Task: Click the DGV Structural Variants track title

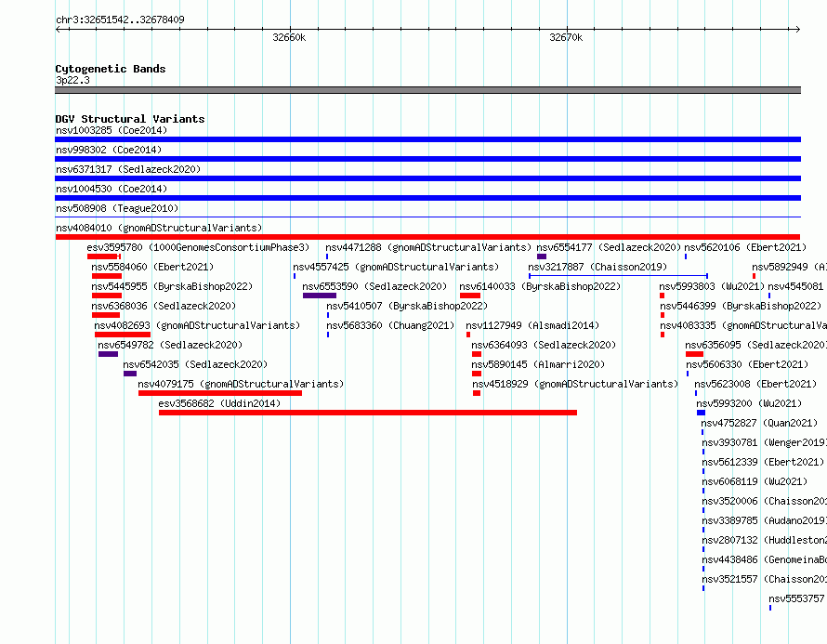Action: 130,119
